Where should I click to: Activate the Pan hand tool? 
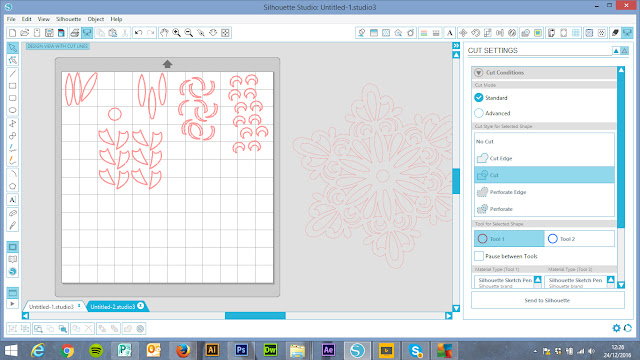tap(164, 33)
